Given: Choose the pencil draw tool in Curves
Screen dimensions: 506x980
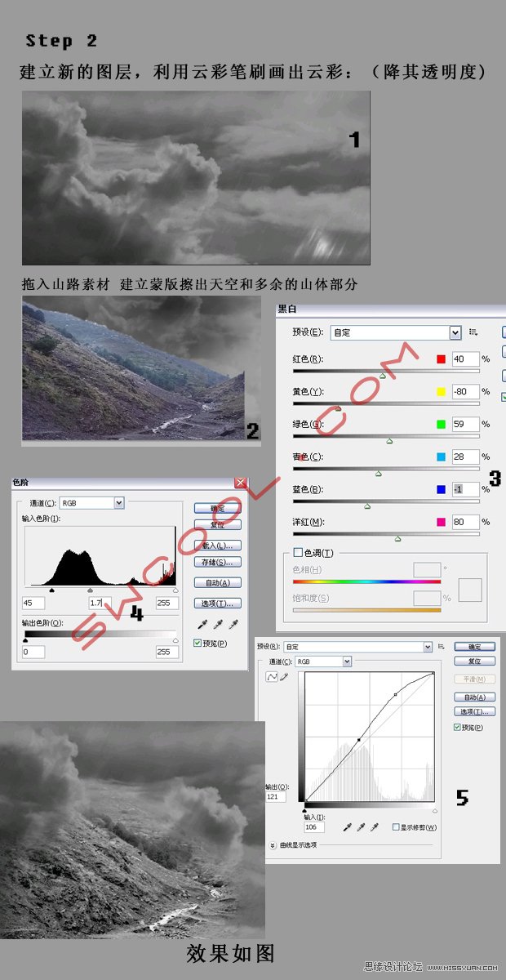Looking at the screenshot, I should pos(284,677).
